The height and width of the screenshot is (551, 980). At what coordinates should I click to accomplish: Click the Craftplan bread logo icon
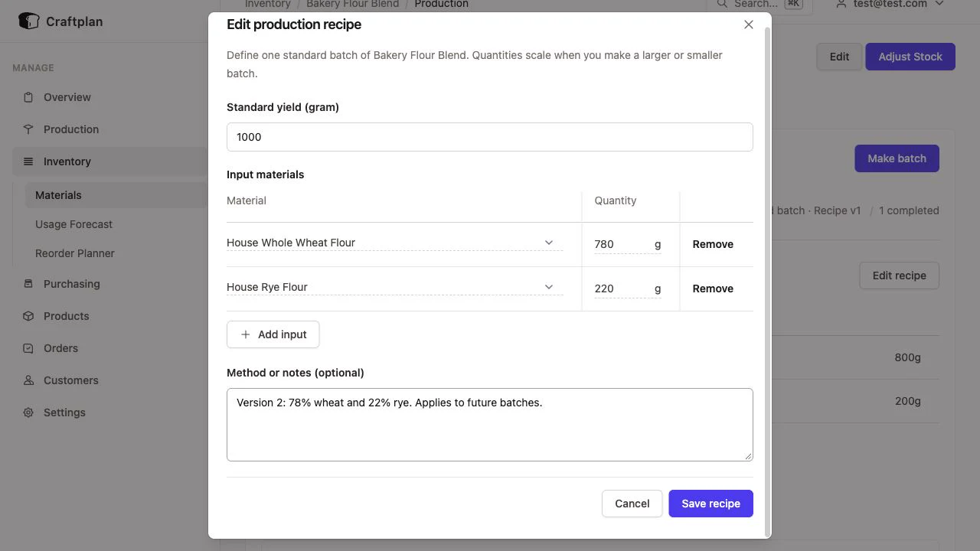tap(28, 21)
